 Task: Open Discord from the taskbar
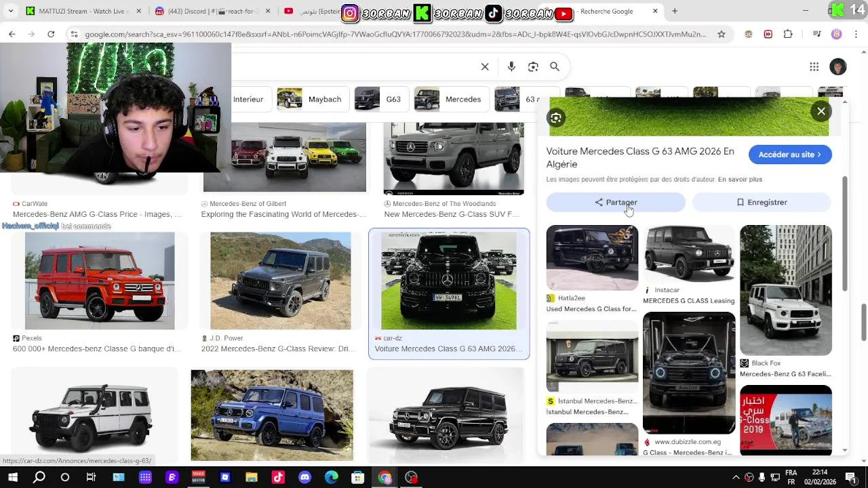point(304,477)
